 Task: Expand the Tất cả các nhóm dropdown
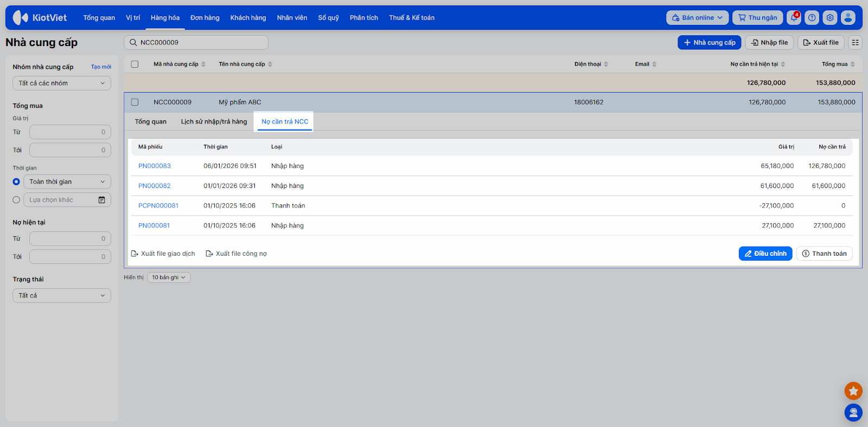coord(62,83)
